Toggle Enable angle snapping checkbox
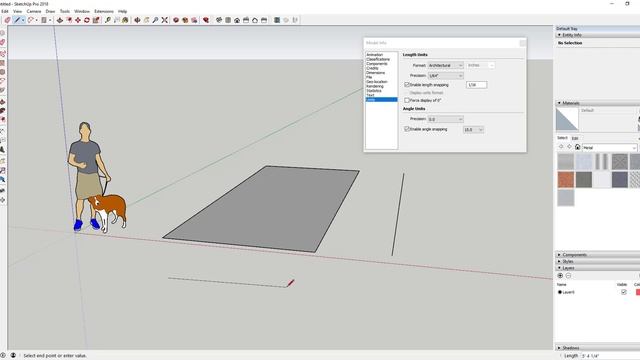Image resolution: width=640 pixels, height=360 pixels. point(407,129)
